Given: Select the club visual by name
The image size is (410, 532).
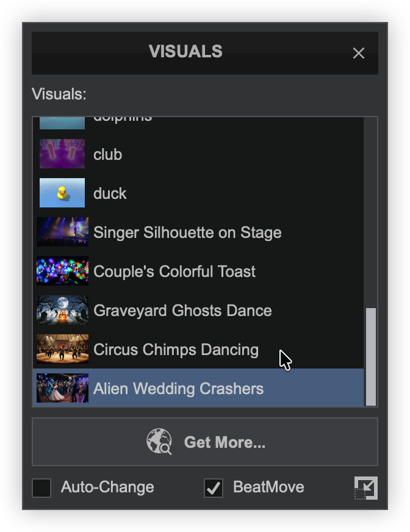Looking at the screenshot, I should [x=108, y=155].
